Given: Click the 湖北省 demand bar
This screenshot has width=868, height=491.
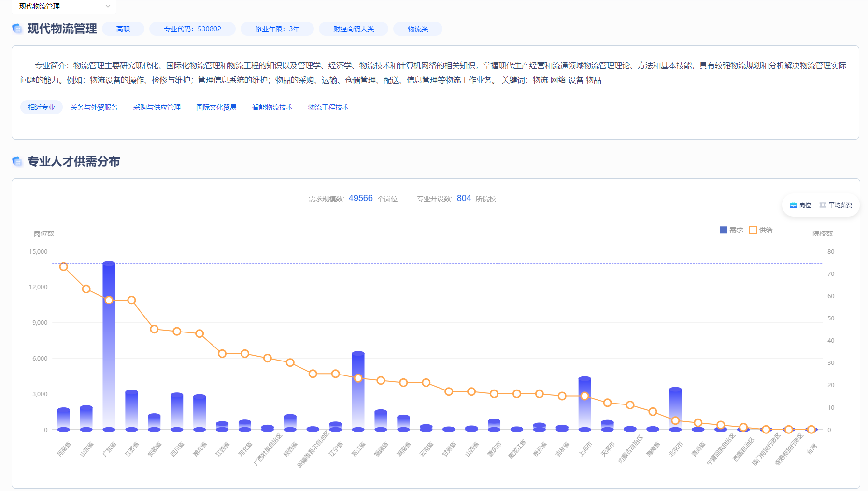Looking at the screenshot, I should [x=199, y=413].
